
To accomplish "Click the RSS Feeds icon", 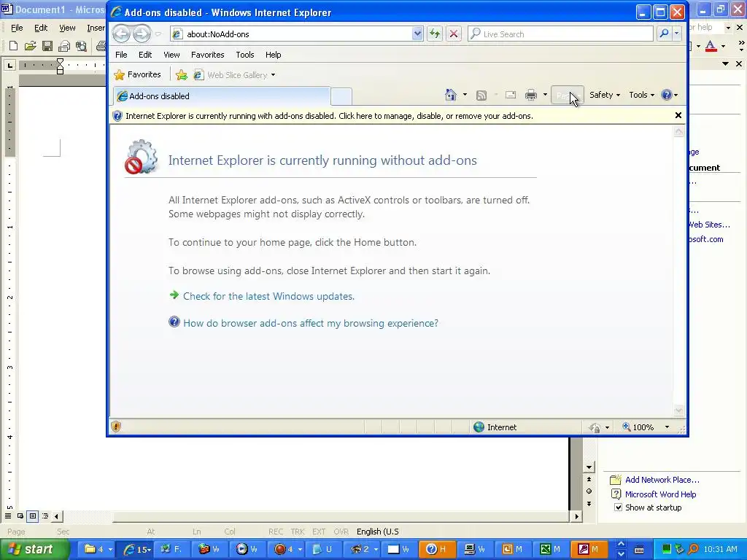I will [x=481, y=96].
